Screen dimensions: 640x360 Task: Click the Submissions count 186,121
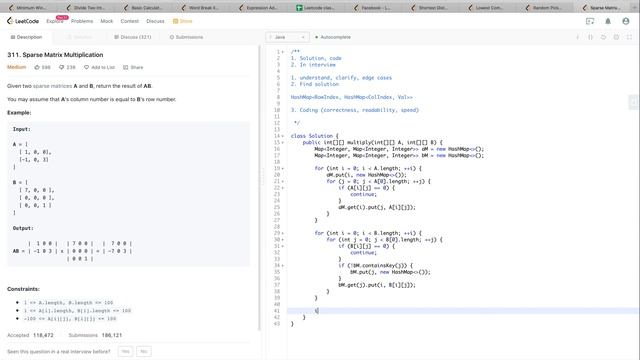point(112,335)
